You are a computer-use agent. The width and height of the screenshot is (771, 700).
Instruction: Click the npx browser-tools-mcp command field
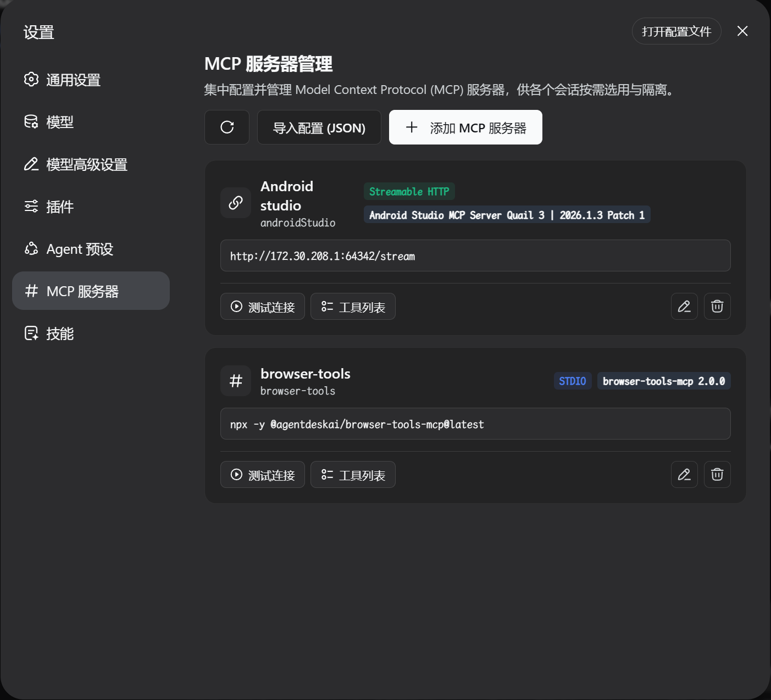pos(475,424)
